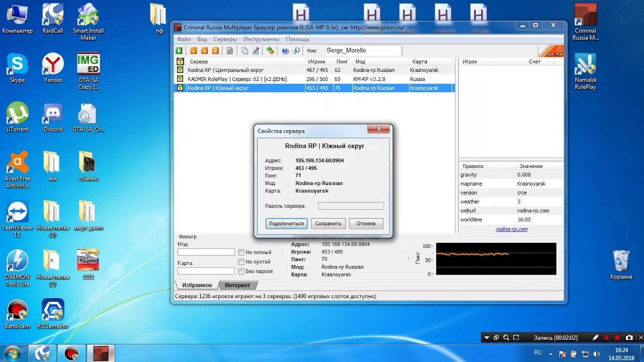Viewport: 644px width, 362px height.
Task: Click the Bandicam window mode icon
Action: point(496,337)
